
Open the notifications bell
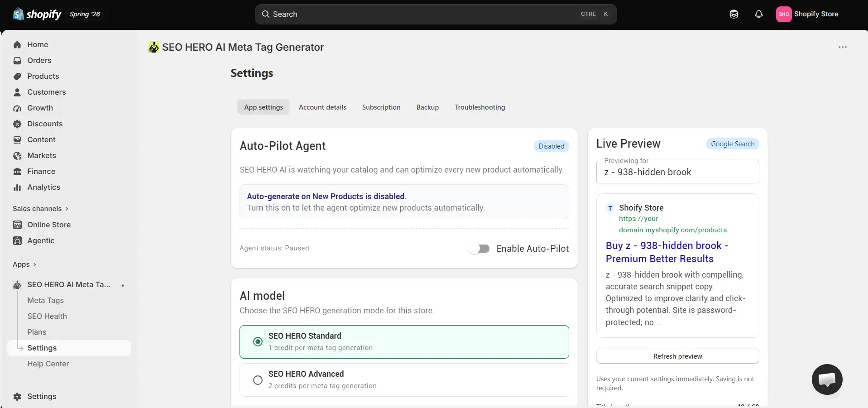(x=759, y=14)
